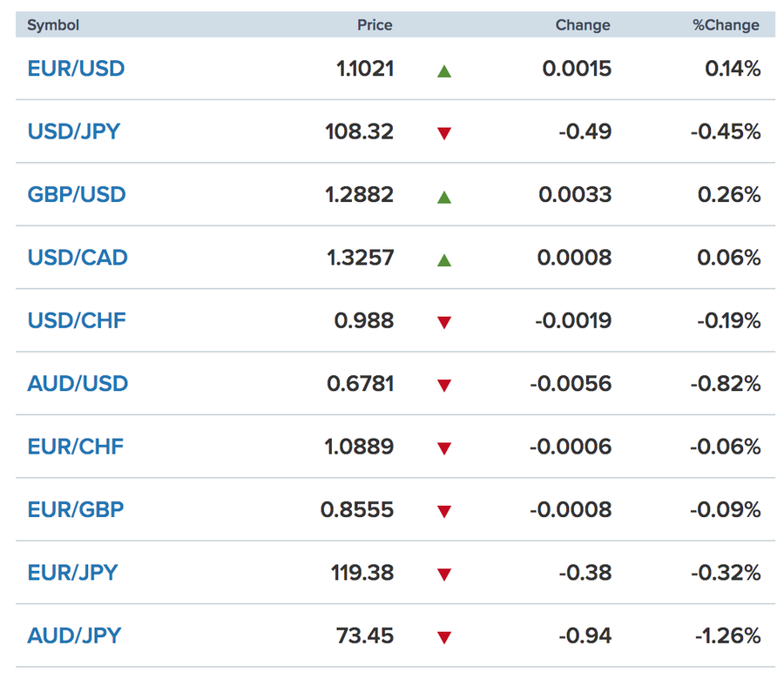Sort table by Change column header
Image resolution: width=784 pixels, height=679 pixels.
click(583, 25)
